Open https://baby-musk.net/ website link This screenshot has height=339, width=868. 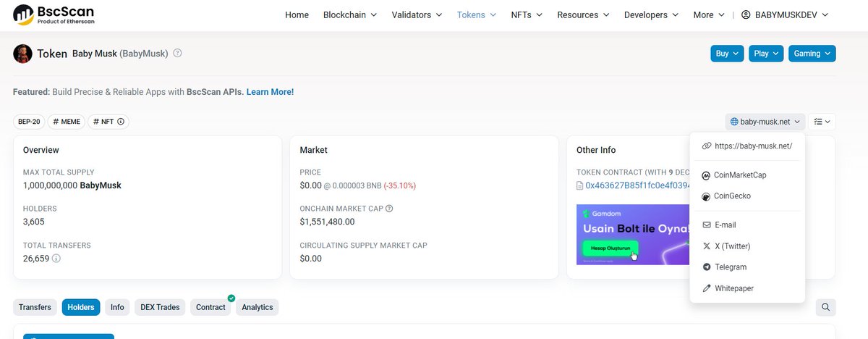pyautogui.click(x=747, y=146)
